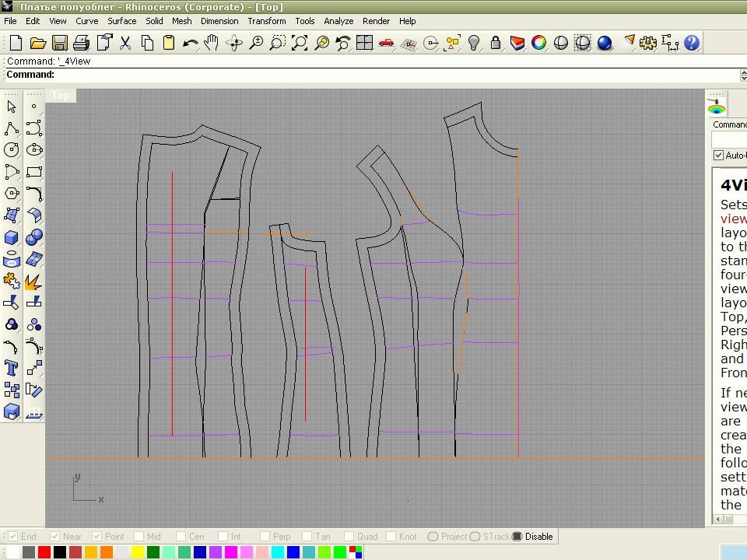Image resolution: width=747 pixels, height=560 pixels.
Task: Activate the Pan view hand icon
Action: point(211,44)
